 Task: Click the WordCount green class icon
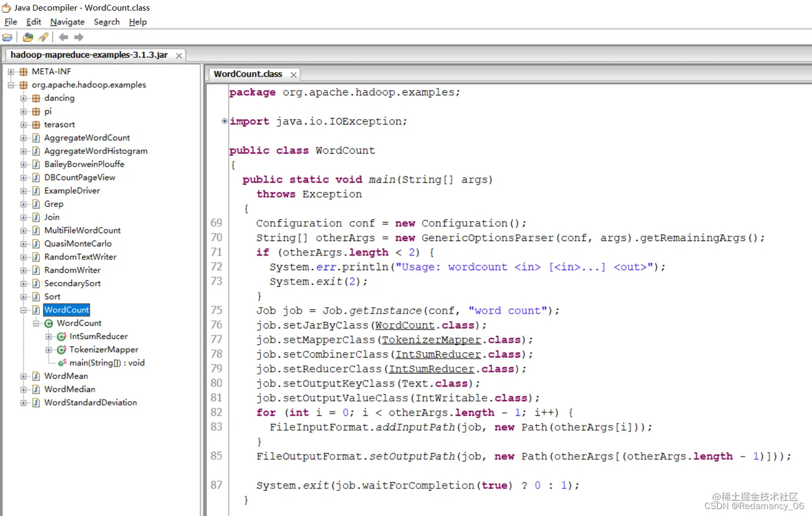click(x=49, y=323)
